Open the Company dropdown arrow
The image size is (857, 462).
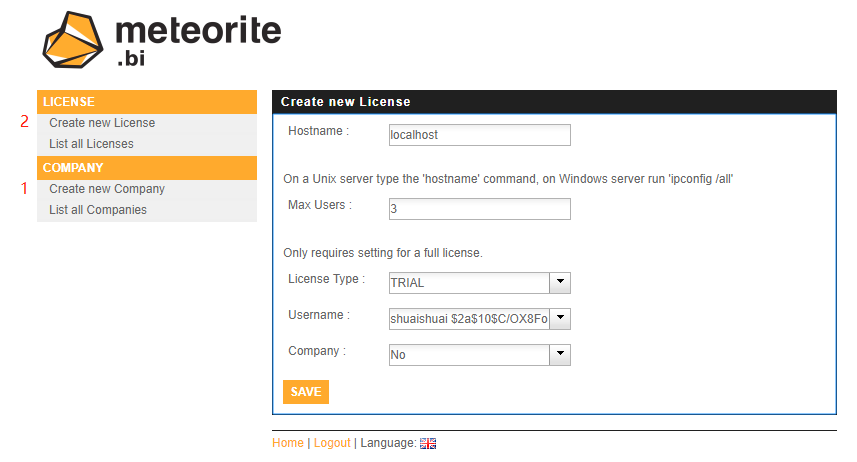pos(560,354)
